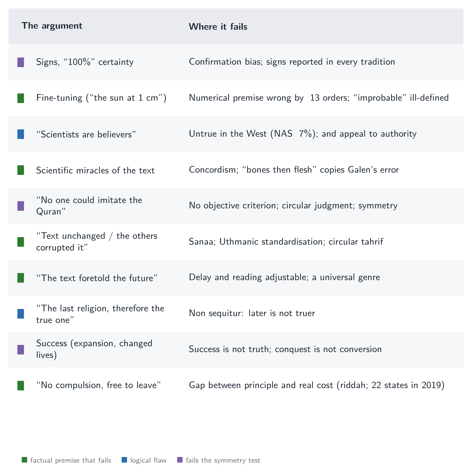Screen dimensions: 472x476
Task: Click green marker beside Text unchanged row
Action: click(x=21, y=242)
